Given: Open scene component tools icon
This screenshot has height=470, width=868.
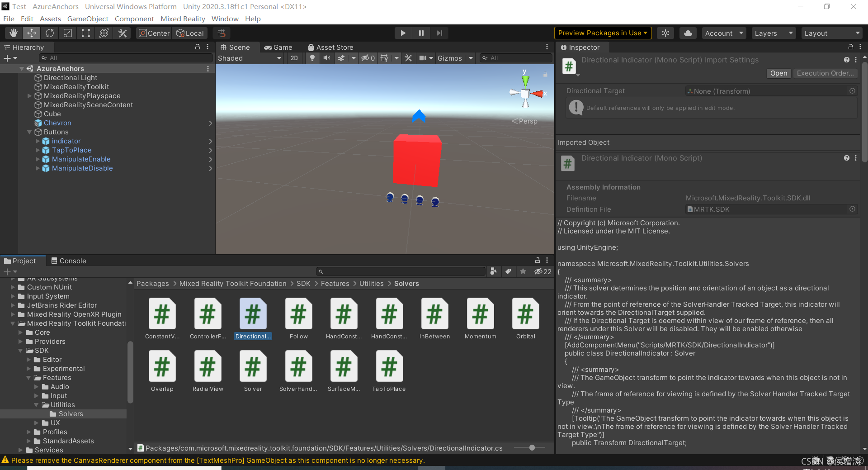Looking at the screenshot, I should coord(408,58).
